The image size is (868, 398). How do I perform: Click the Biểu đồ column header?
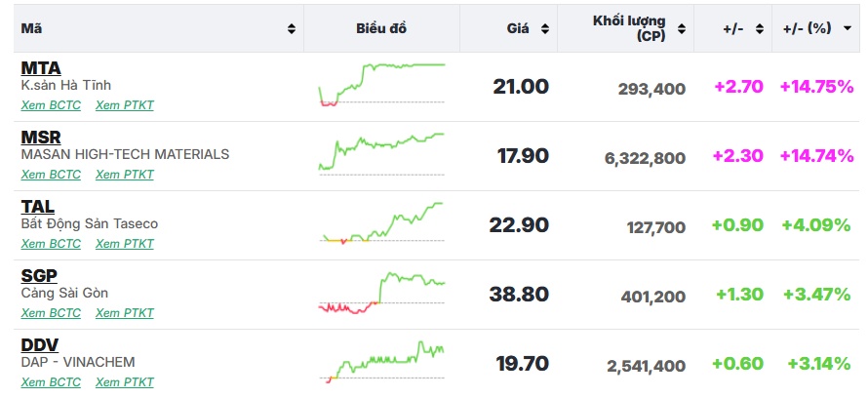click(381, 28)
